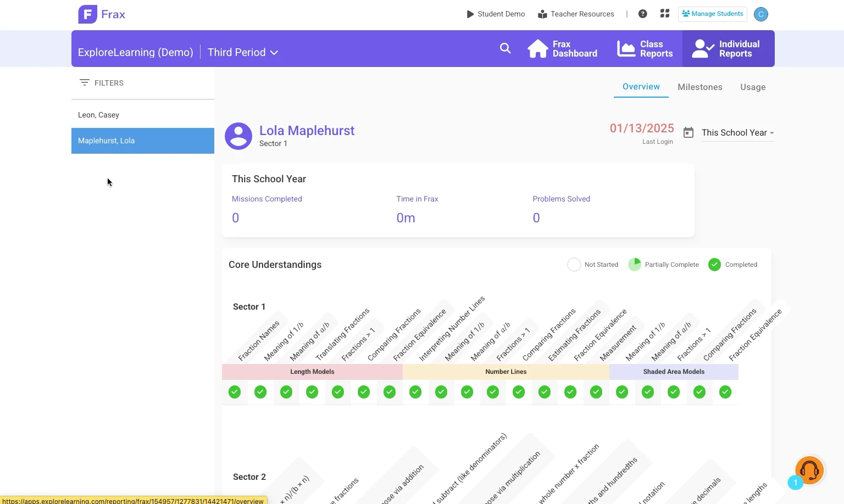
Task: Open the This School Year dropdown
Action: pos(737,133)
